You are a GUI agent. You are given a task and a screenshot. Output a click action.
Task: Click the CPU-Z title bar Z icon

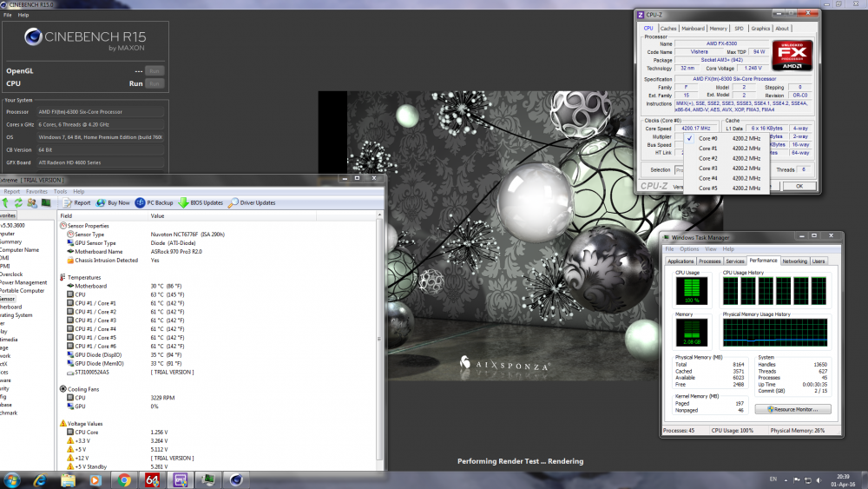coord(641,15)
